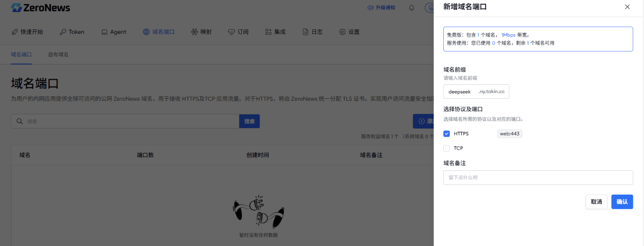The height and width of the screenshot is (246, 644).
Task: Select the 域名端口 navigation item
Action: click(158, 32)
